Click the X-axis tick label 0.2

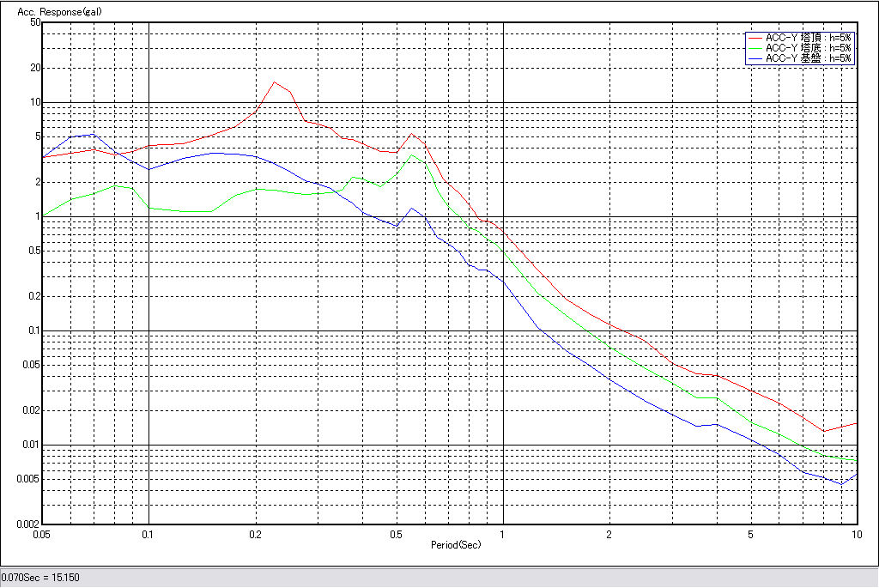255,534
